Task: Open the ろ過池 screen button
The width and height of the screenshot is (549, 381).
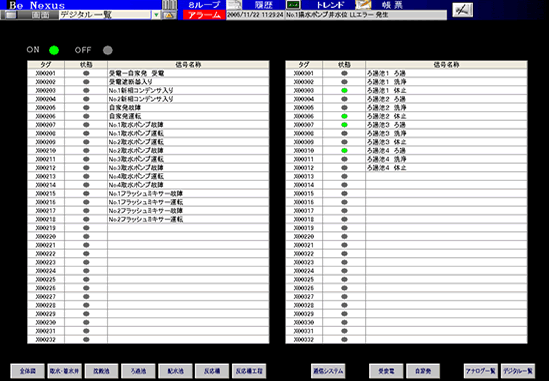Action: click(138, 371)
